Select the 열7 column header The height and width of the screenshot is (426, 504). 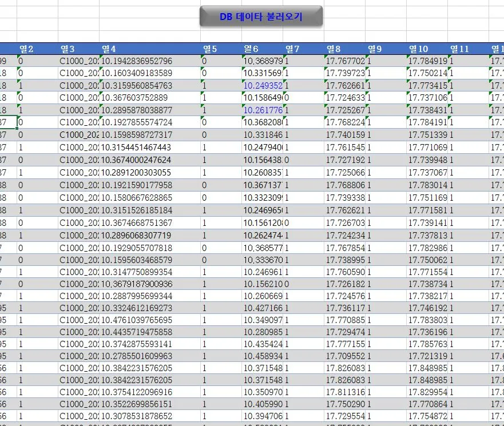303,49
